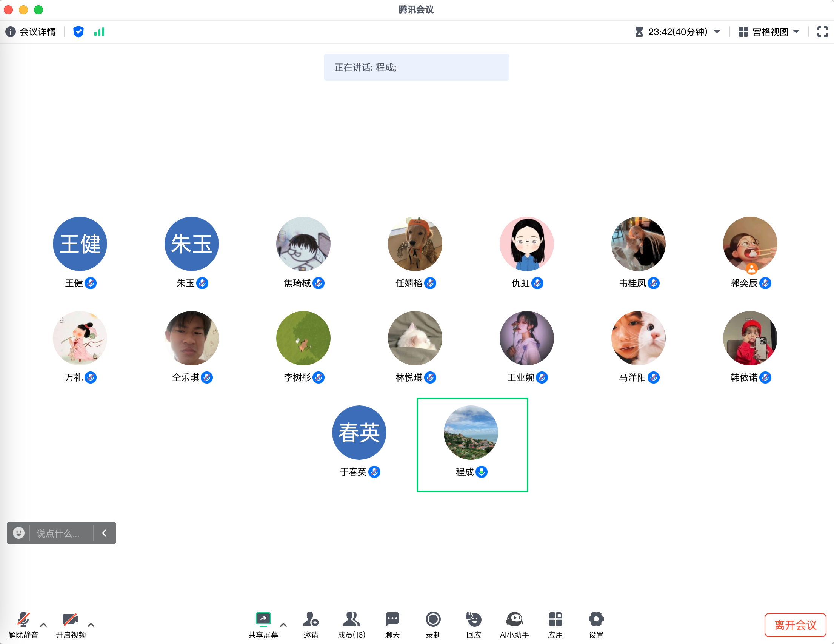Click the security shield icon

click(78, 32)
